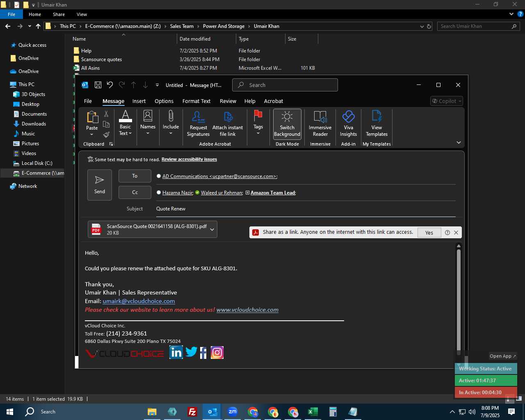Viewport: 525px width, 420px height.
Task: Open Excel from the taskbar
Action: (313, 412)
